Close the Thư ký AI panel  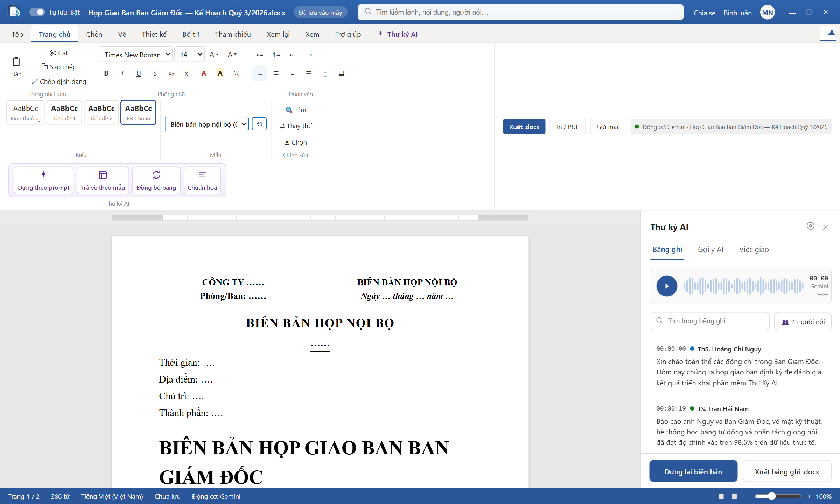click(x=826, y=227)
